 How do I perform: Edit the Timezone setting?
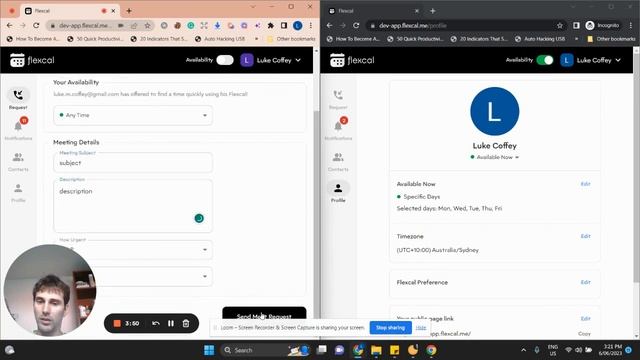tap(585, 236)
